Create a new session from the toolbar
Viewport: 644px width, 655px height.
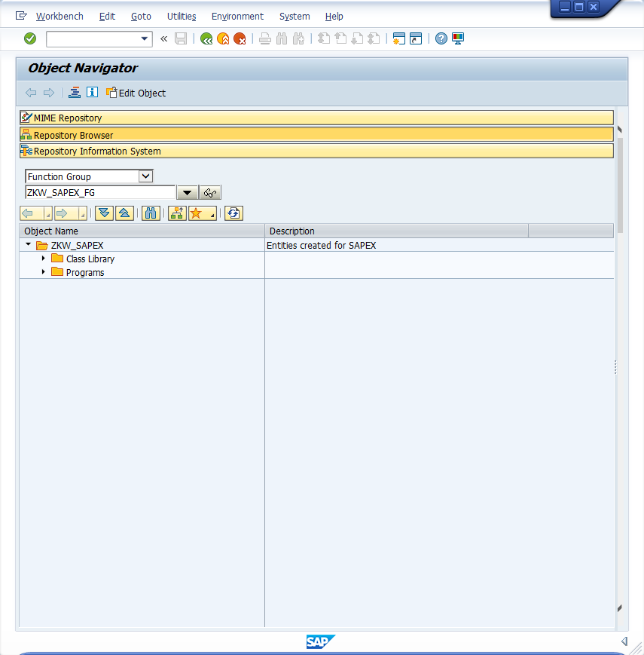coord(398,38)
